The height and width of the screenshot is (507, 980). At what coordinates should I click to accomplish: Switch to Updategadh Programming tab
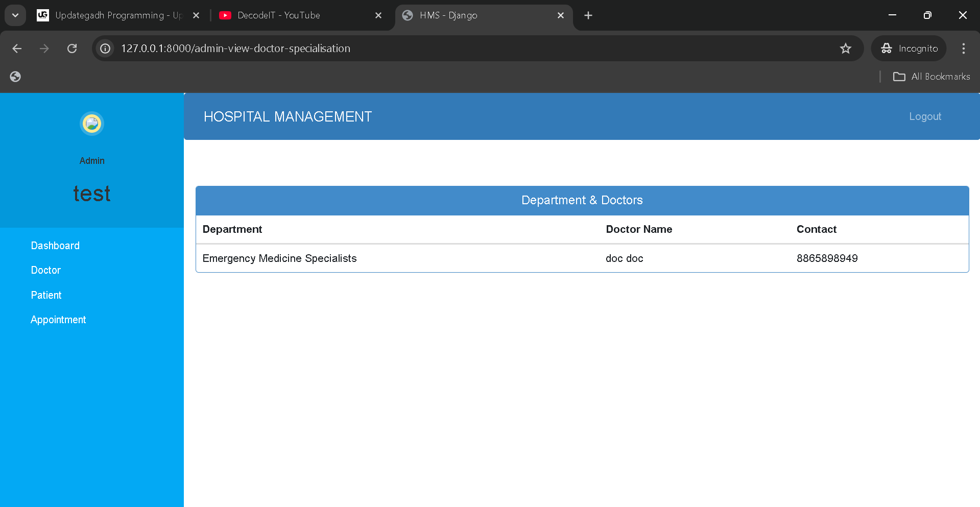110,15
